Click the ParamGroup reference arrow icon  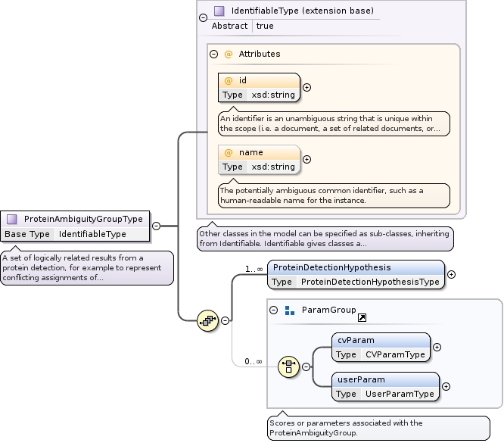click(x=362, y=318)
